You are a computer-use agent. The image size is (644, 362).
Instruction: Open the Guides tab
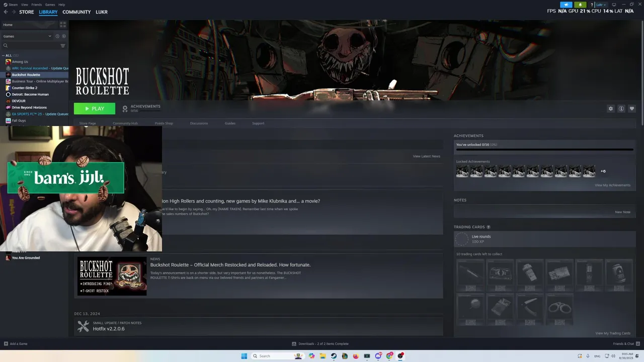(x=230, y=123)
